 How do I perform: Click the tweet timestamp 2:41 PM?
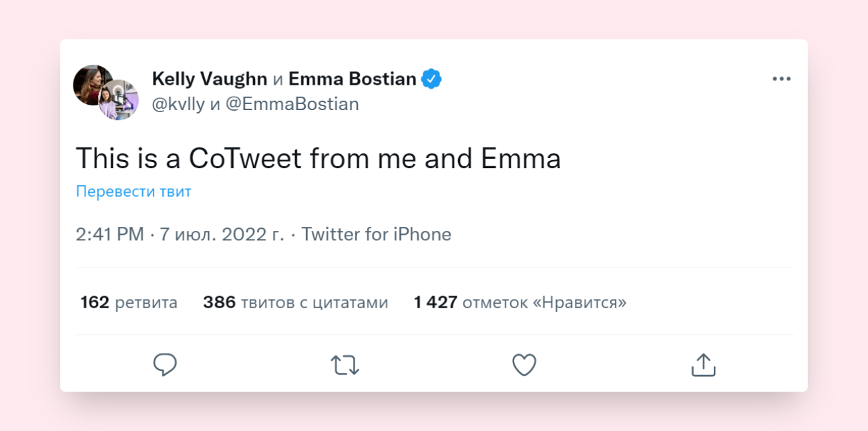click(109, 234)
